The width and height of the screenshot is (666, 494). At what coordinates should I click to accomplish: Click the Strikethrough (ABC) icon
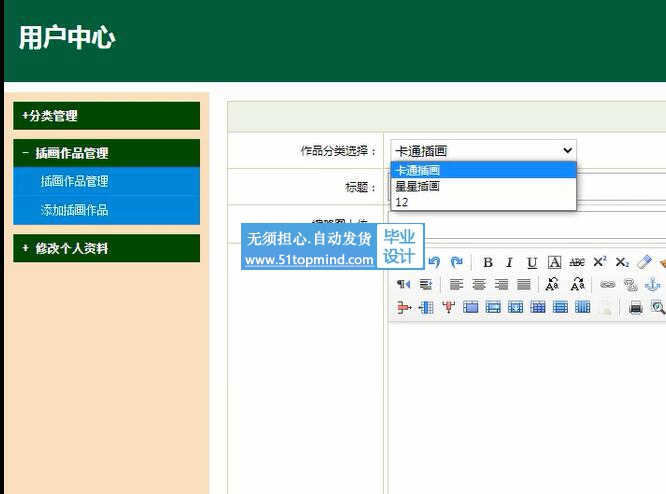pos(577,262)
